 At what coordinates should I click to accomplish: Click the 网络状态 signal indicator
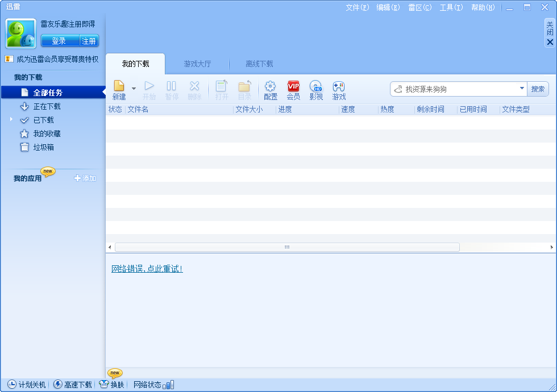[168, 385]
